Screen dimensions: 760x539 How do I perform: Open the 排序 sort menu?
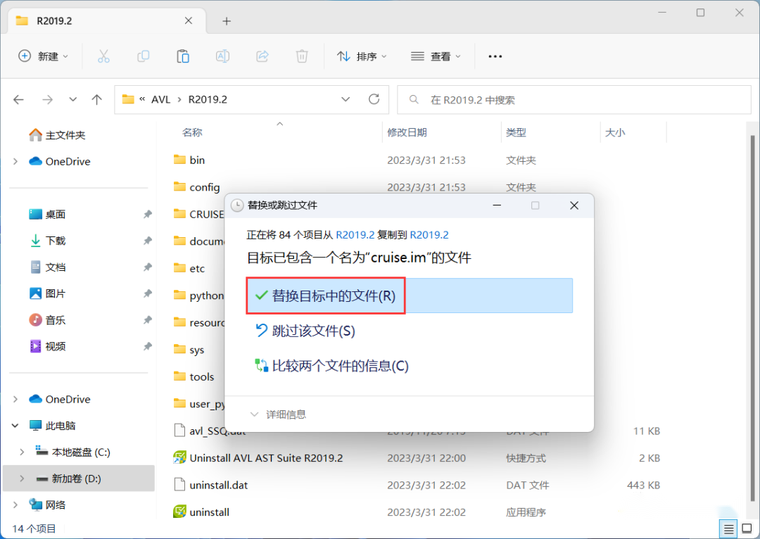tap(362, 56)
